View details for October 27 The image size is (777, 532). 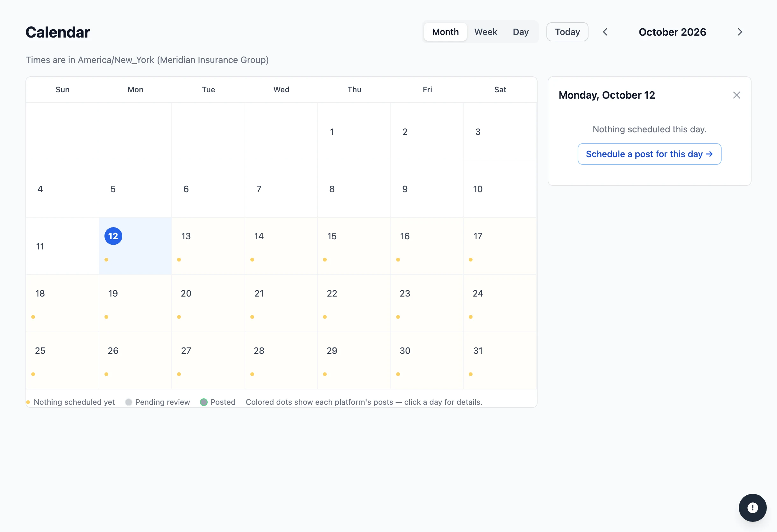point(208,361)
